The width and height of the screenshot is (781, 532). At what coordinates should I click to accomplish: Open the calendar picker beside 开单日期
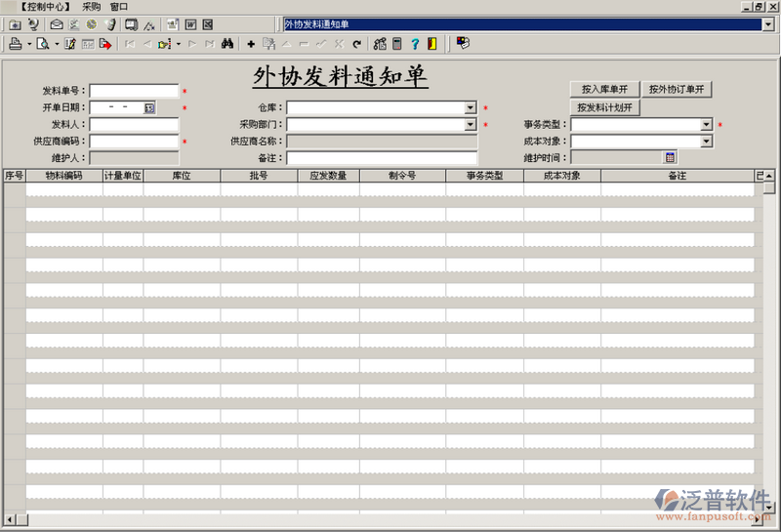pos(149,108)
